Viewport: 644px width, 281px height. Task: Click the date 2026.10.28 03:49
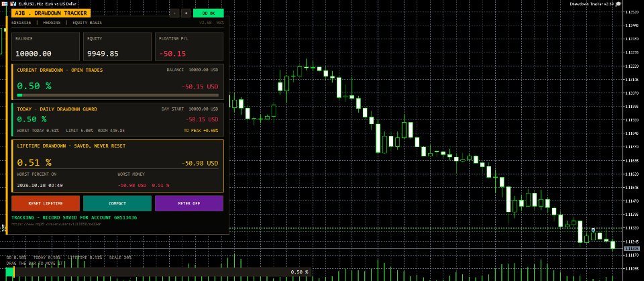[40, 185]
